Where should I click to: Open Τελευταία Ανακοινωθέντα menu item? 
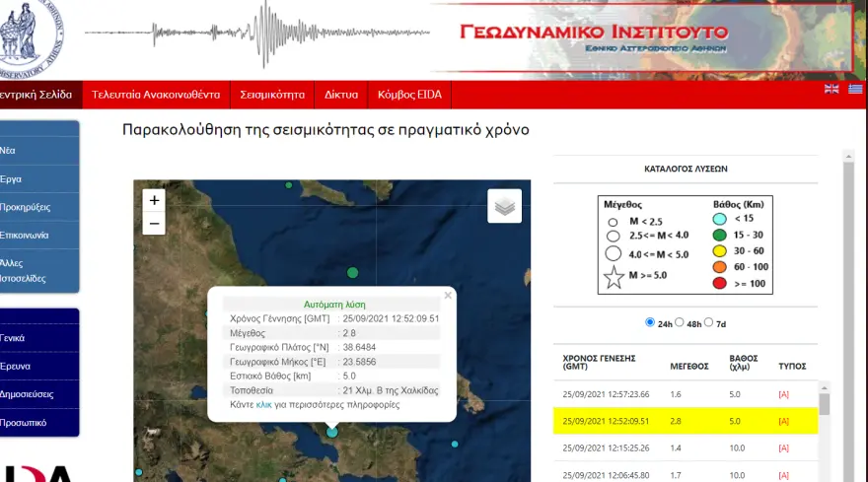click(156, 95)
